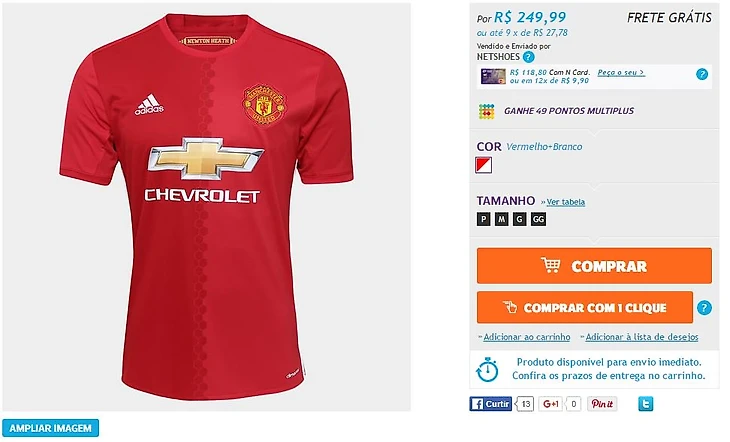Click the help icon beside Comprar com 1 clique
Viewport: 730px width, 442px height.
[x=704, y=307]
